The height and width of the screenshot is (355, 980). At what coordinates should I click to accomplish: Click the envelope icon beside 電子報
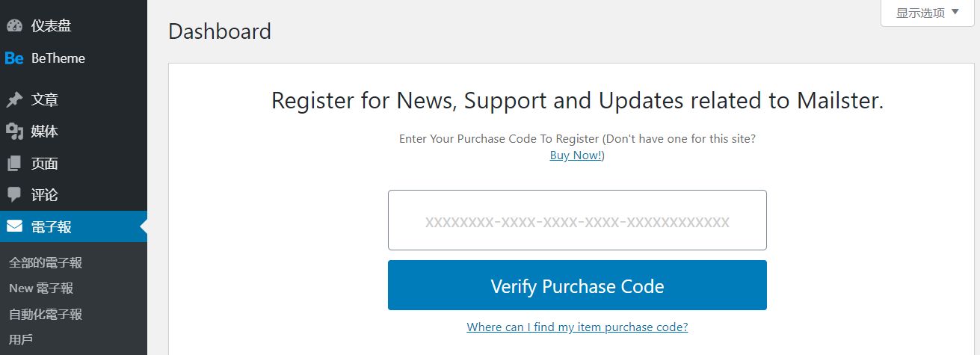tap(14, 226)
